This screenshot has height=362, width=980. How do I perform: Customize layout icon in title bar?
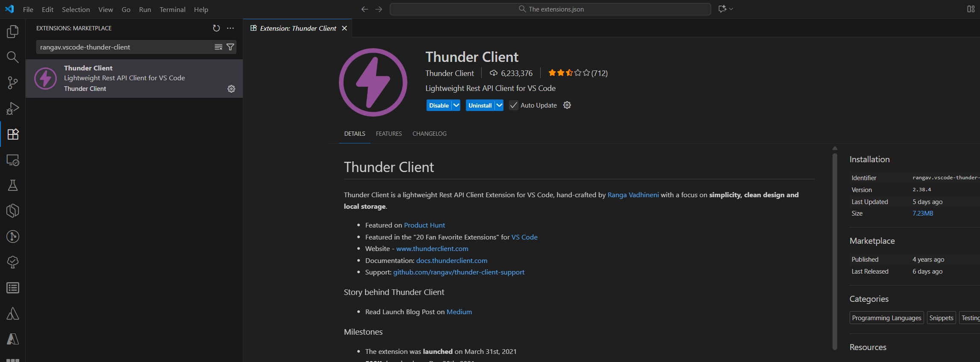pyautogui.click(x=971, y=9)
